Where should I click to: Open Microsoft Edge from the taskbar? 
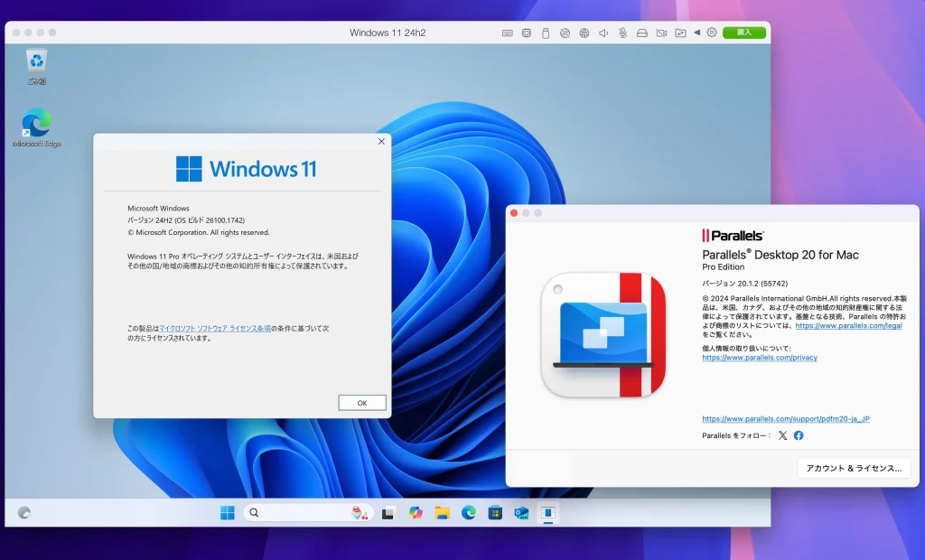click(x=467, y=512)
